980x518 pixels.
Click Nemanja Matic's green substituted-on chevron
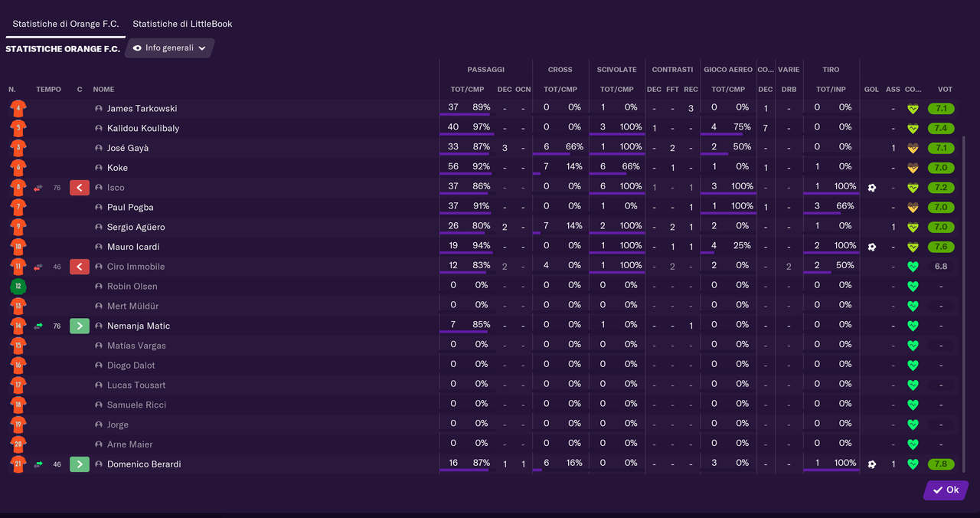(x=80, y=326)
